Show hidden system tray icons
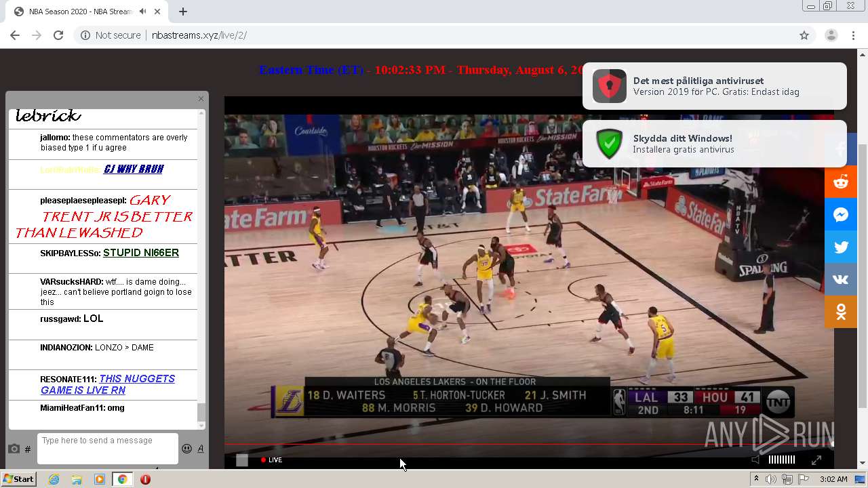This screenshot has width=868, height=488. pyautogui.click(x=757, y=479)
